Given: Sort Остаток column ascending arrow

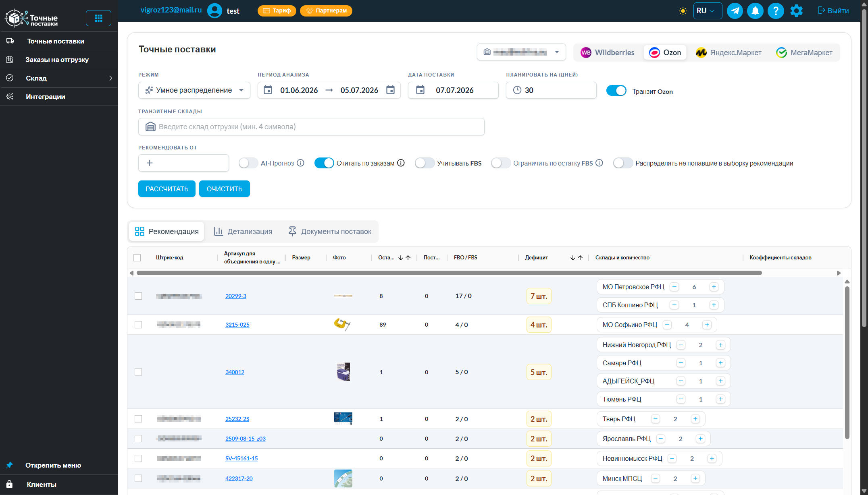Looking at the screenshot, I should click(408, 258).
